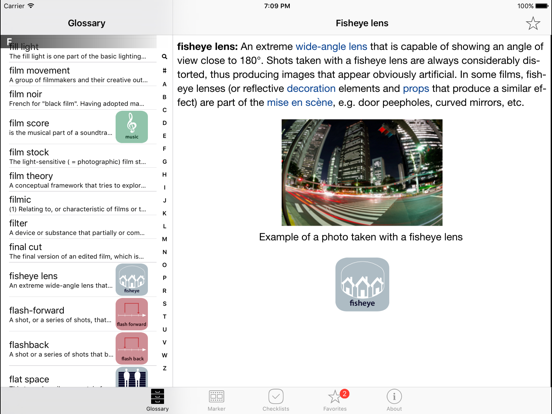
Task: Tap the photo caption under the fisheye image
Action: tap(361, 237)
